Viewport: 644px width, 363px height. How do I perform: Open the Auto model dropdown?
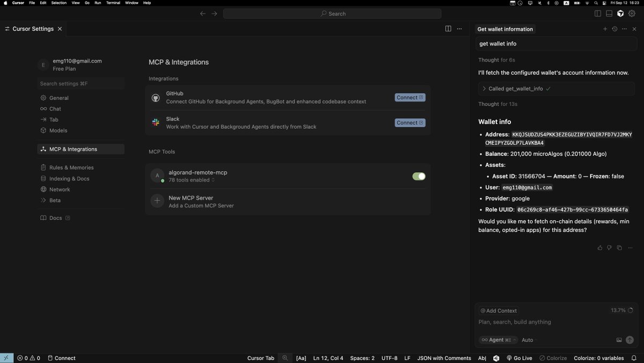[x=529, y=340]
